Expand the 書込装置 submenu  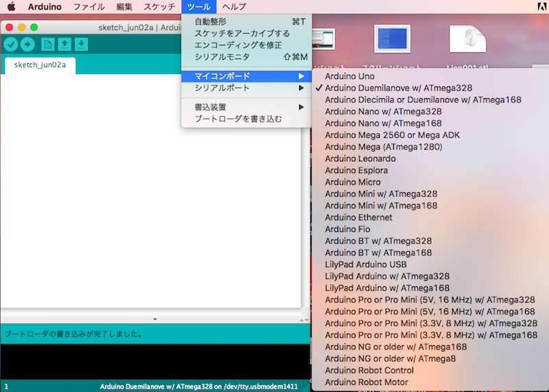246,107
